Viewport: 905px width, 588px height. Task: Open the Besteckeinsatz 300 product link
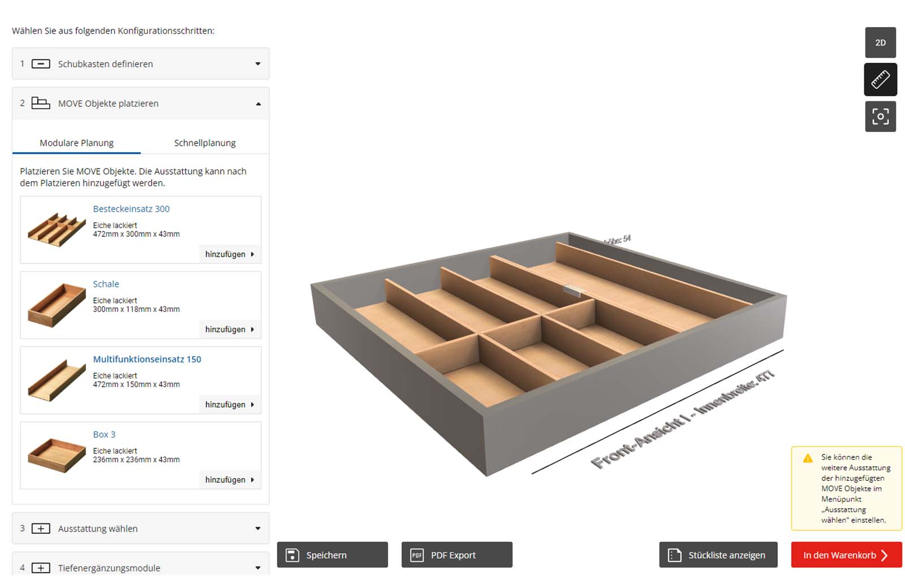point(131,209)
